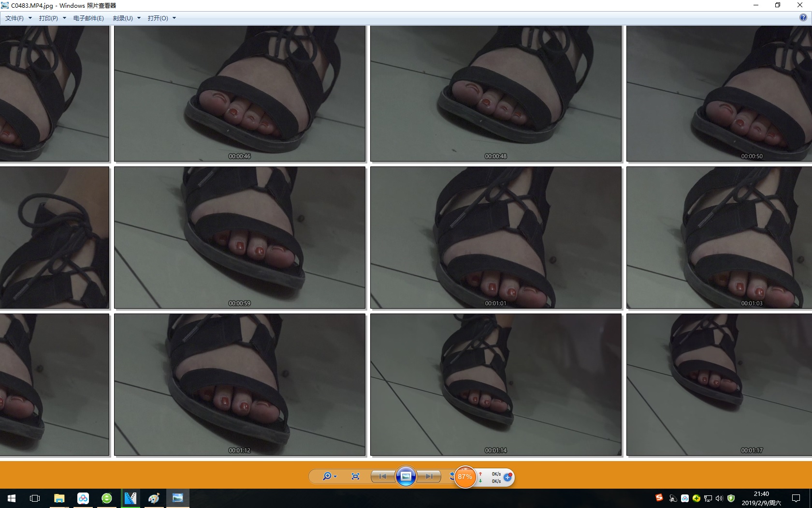
Task: Click the Sogou input method tray icon
Action: [x=659, y=498]
